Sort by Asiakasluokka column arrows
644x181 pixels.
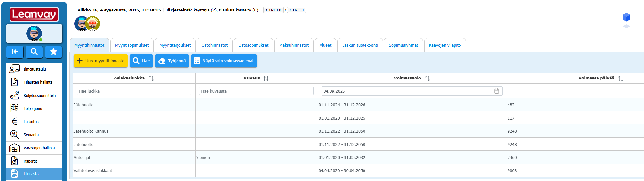click(x=151, y=79)
